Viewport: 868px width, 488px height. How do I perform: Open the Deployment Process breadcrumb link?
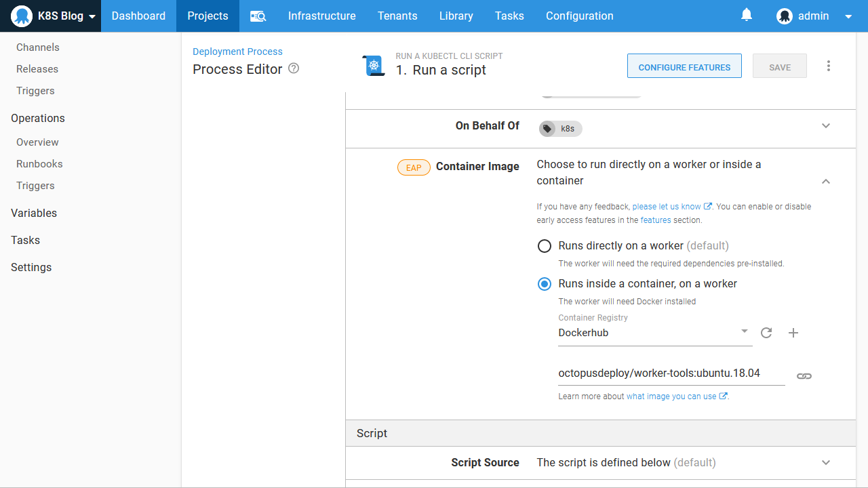[x=237, y=52]
